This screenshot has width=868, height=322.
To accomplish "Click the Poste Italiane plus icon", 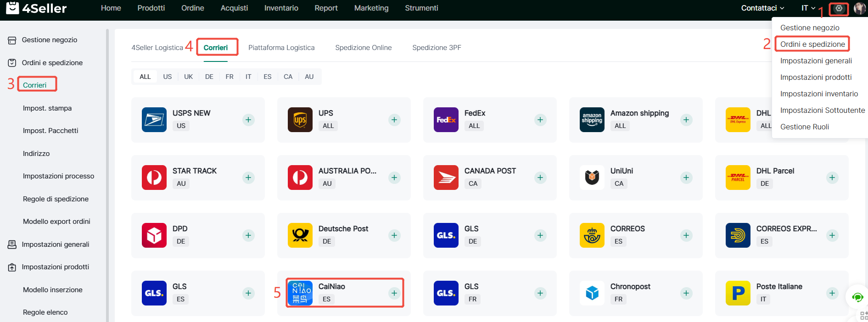I will tap(832, 293).
